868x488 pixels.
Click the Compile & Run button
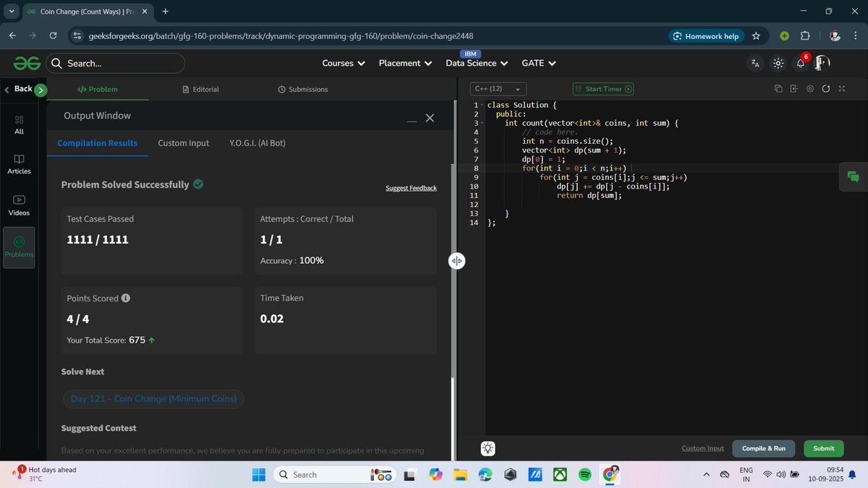click(764, 448)
